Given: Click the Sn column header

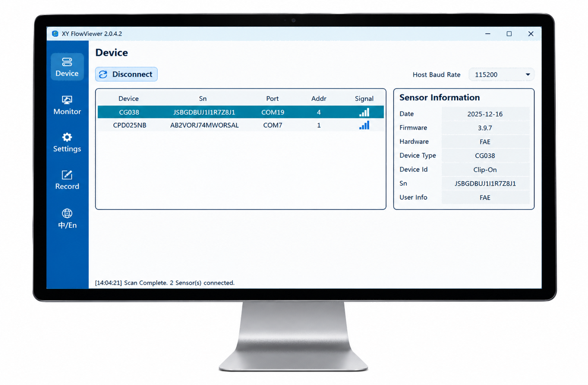Looking at the screenshot, I should (x=203, y=99).
